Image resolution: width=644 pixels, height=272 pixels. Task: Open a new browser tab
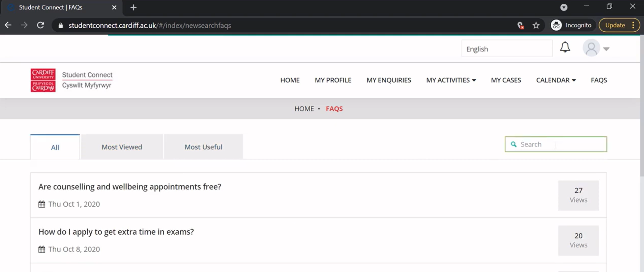(x=134, y=7)
